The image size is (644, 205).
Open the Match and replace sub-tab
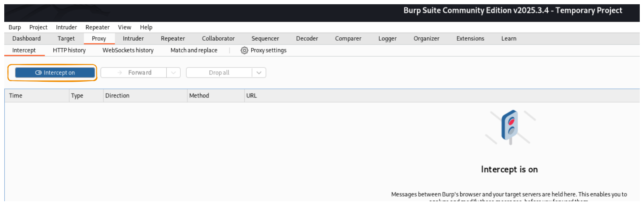(x=194, y=50)
